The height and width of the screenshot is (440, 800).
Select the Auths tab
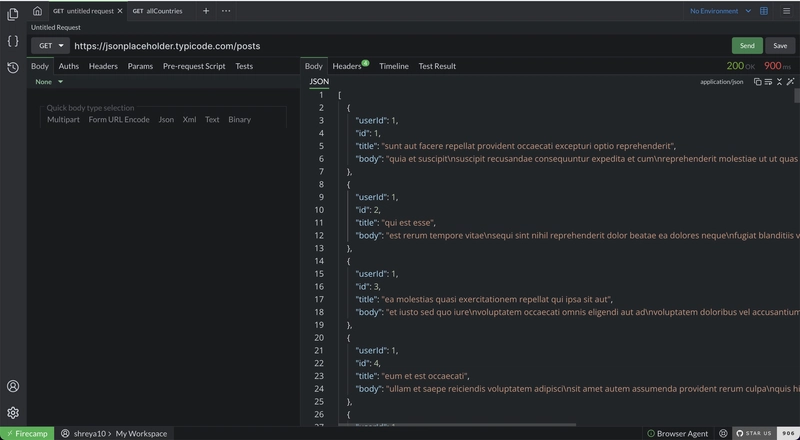(x=68, y=66)
